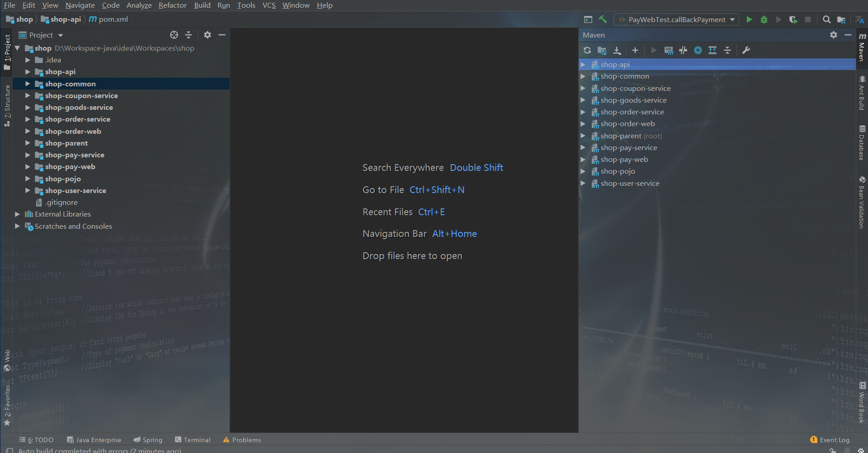Expand shop-pojo in Maven panel

click(x=583, y=171)
